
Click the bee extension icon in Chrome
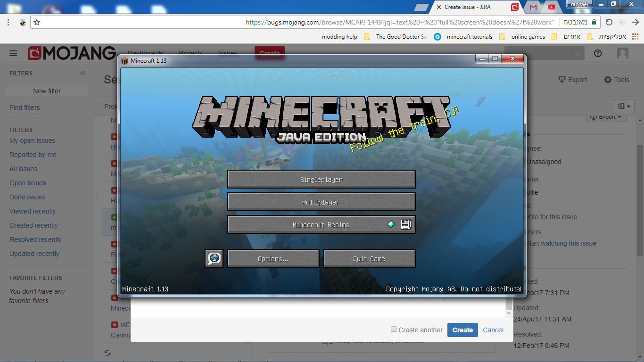click(22, 22)
